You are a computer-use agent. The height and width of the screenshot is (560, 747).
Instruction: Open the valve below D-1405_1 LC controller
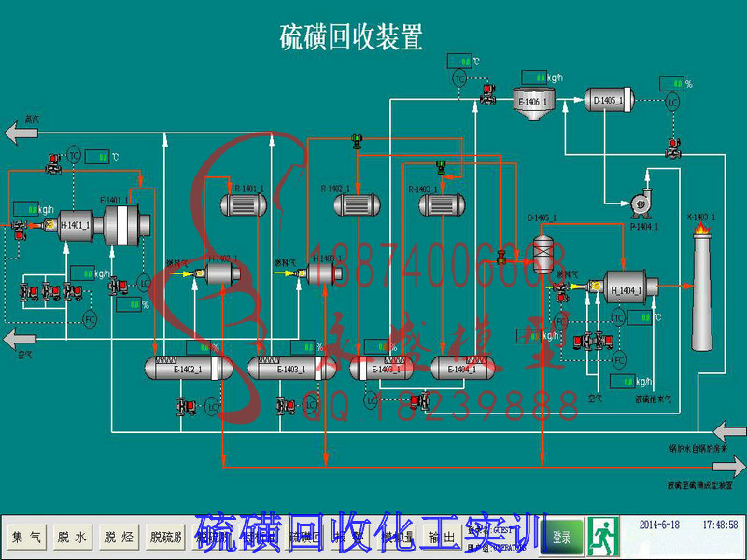click(x=673, y=148)
